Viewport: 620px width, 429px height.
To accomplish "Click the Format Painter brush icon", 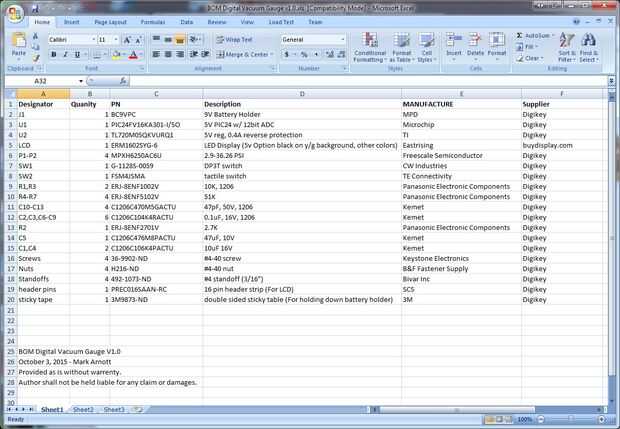I will pyautogui.click(x=36, y=58).
